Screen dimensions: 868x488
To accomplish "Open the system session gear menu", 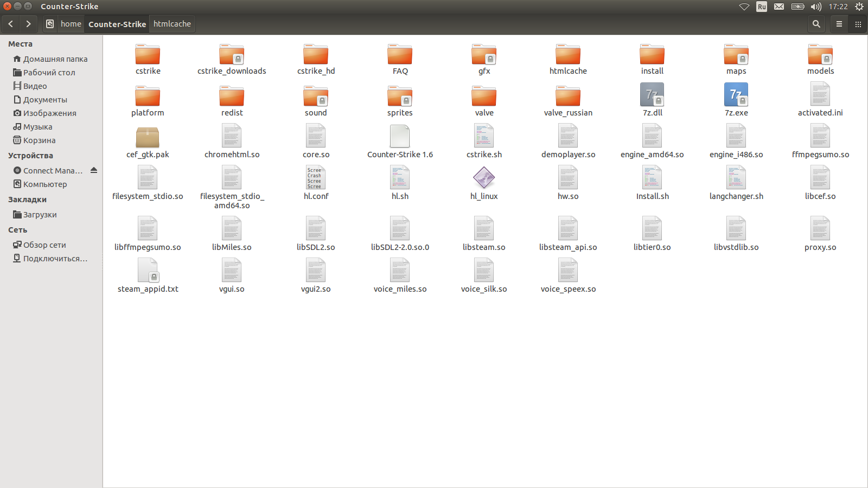I will click(859, 7).
